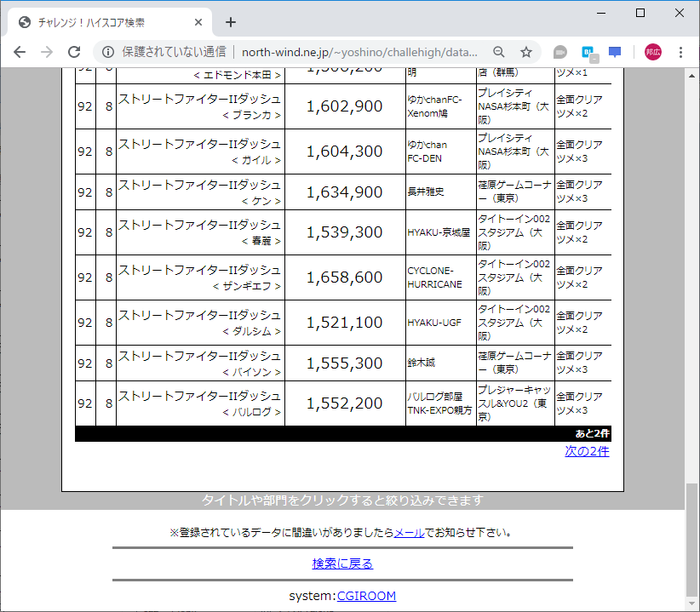Click the title in the ケン row
The image size is (700, 612).
tap(199, 185)
